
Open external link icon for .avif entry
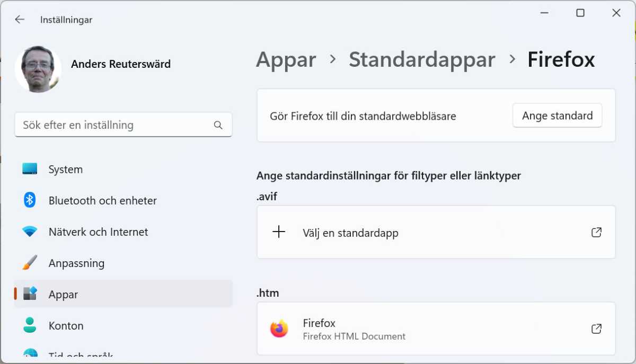click(x=596, y=232)
